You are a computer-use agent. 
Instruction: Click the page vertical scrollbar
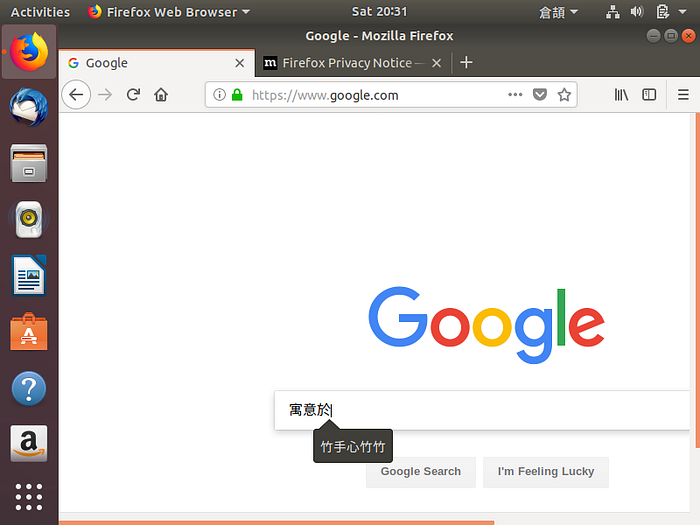pos(697,280)
